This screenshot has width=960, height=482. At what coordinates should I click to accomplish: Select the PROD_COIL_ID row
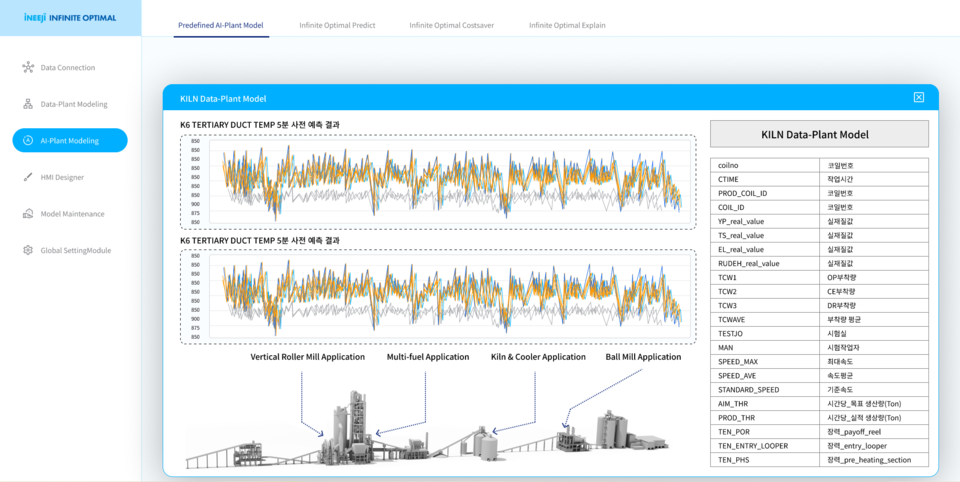[x=819, y=193]
